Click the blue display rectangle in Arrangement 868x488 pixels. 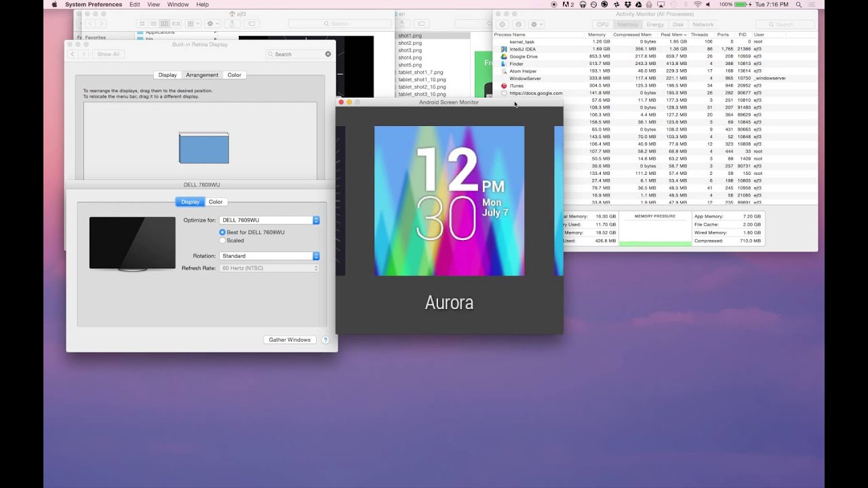point(204,148)
